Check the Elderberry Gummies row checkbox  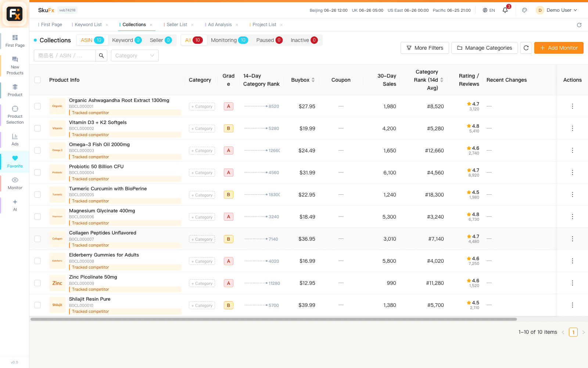37,261
